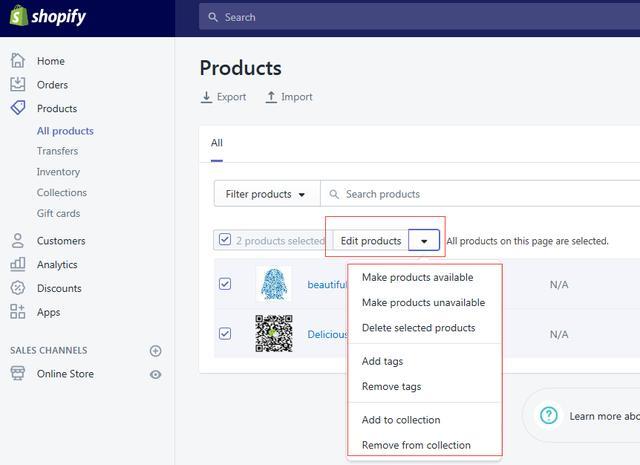View Online Store using the eye icon
The image size is (640, 465).
coord(155,374)
